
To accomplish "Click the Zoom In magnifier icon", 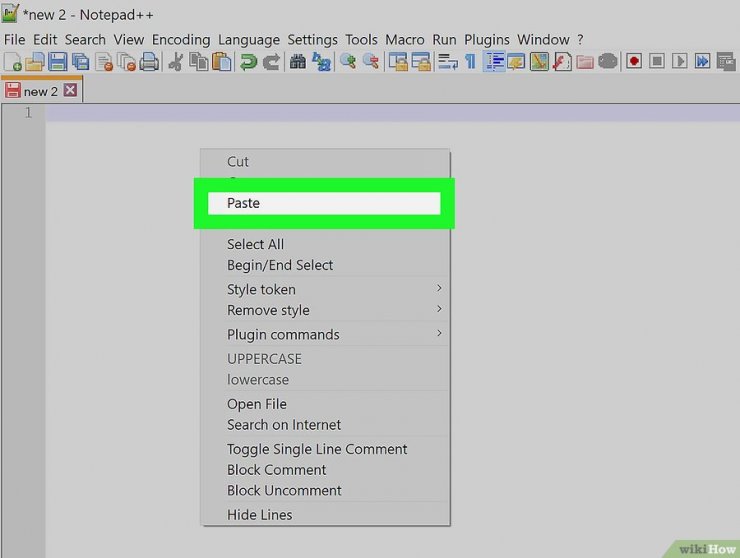I will [x=348, y=62].
